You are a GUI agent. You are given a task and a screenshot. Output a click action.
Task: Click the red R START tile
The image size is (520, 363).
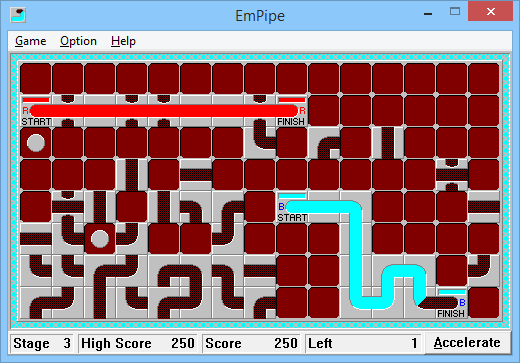(36, 111)
